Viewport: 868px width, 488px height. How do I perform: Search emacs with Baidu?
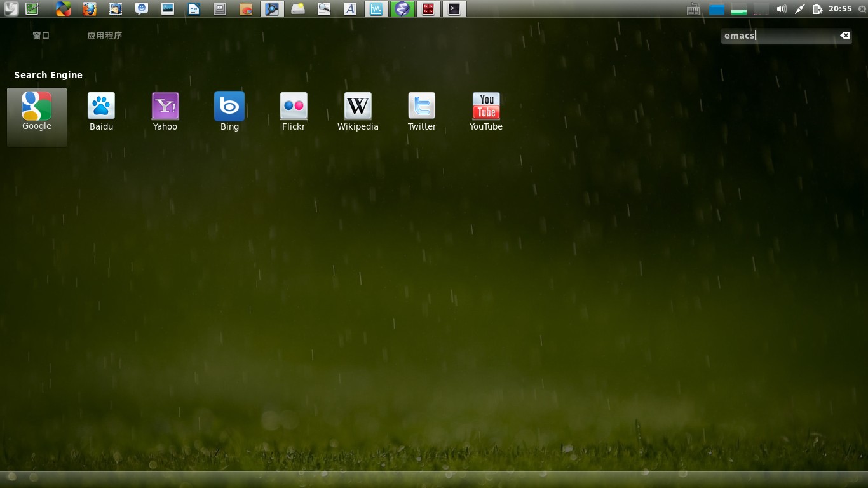pyautogui.click(x=101, y=112)
